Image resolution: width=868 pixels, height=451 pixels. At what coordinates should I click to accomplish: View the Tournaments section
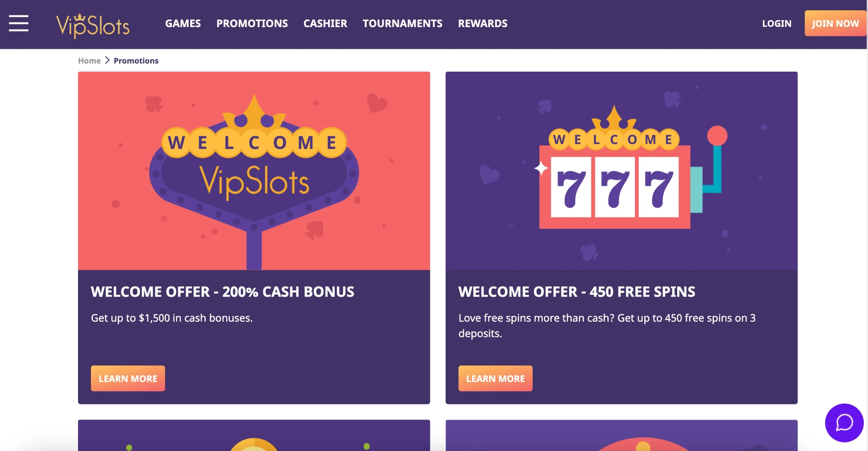[x=402, y=23]
